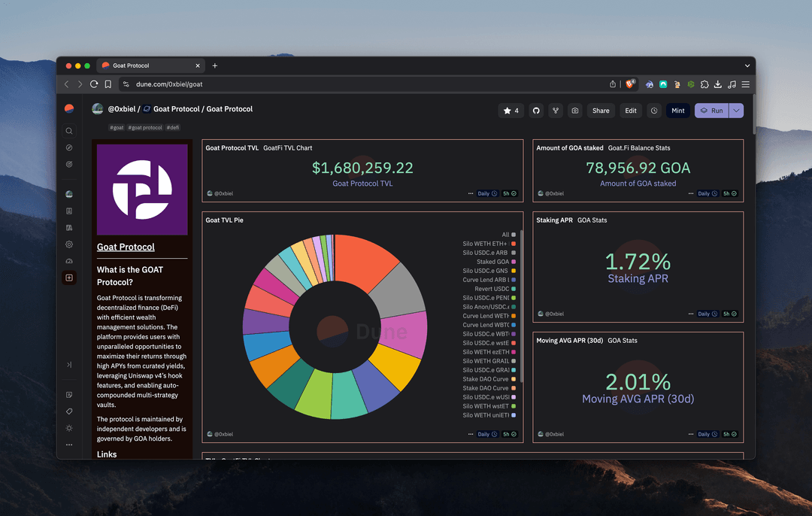Open the dropdown arrow next to Run
812x516 pixels.
736,111
